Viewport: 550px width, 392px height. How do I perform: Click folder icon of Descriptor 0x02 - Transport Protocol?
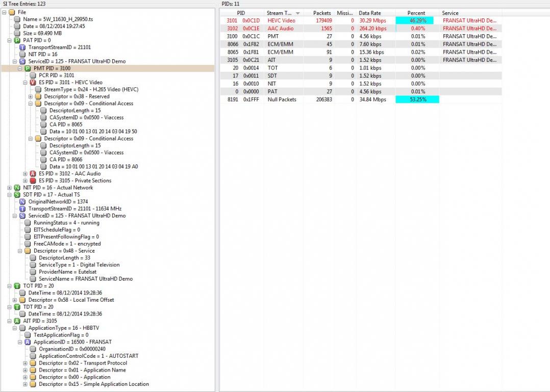click(x=33, y=363)
